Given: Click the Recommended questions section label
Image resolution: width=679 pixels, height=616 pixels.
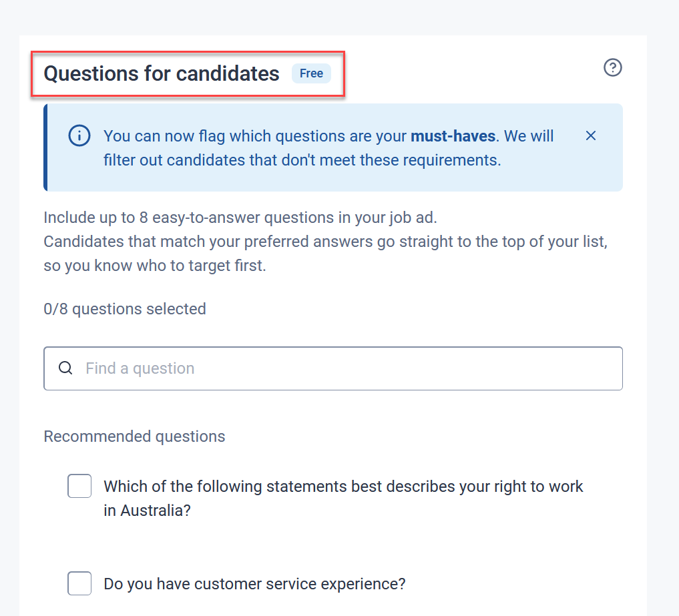Looking at the screenshot, I should 134,436.
